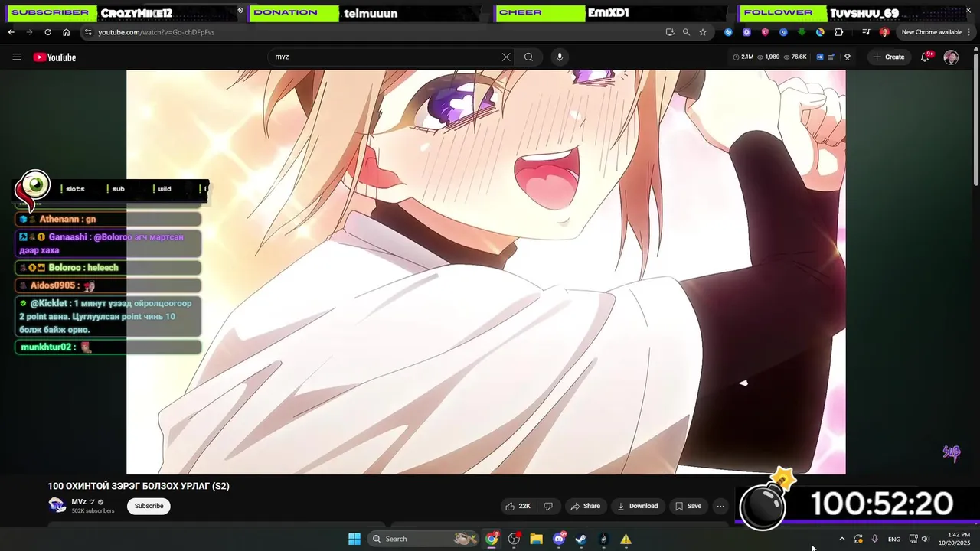Open the Extensions puzzle menu
The width and height of the screenshot is (980, 551).
(x=839, y=32)
